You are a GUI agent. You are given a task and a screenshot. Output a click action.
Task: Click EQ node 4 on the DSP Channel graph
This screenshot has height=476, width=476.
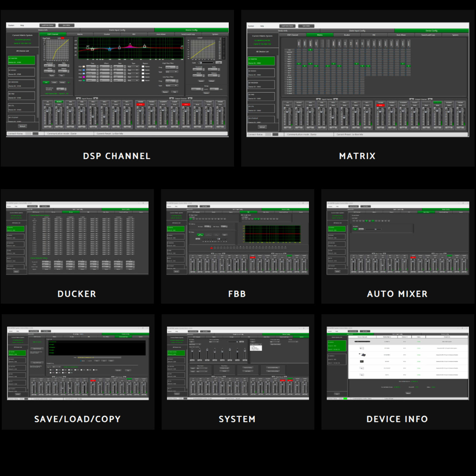(130, 45)
